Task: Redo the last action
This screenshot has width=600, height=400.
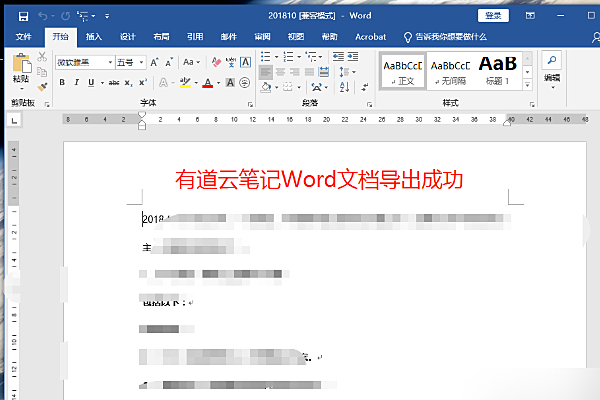Action: pyautogui.click(x=65, y=16)
